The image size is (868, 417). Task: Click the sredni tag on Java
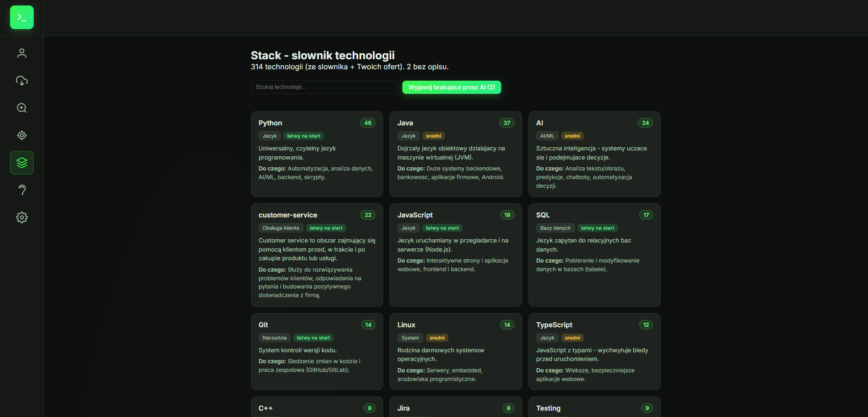point(433,136)
